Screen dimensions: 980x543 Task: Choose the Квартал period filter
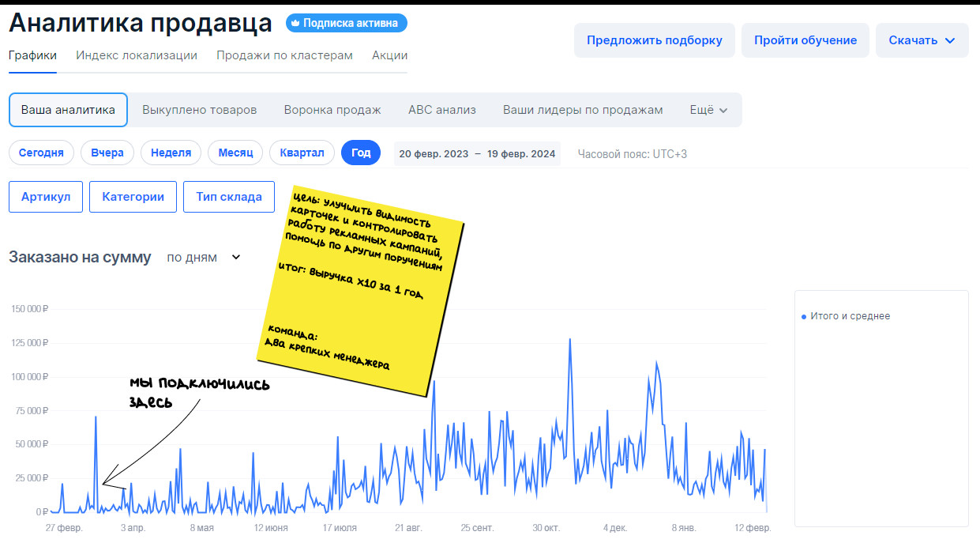tap(302, 153)
